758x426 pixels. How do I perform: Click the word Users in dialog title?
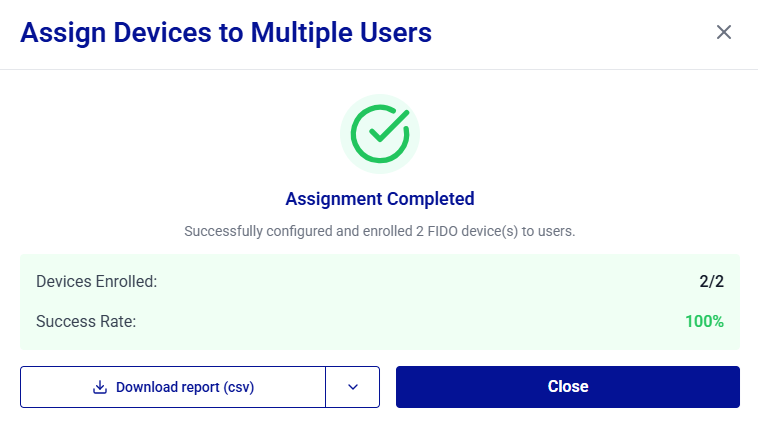[395, 32]
